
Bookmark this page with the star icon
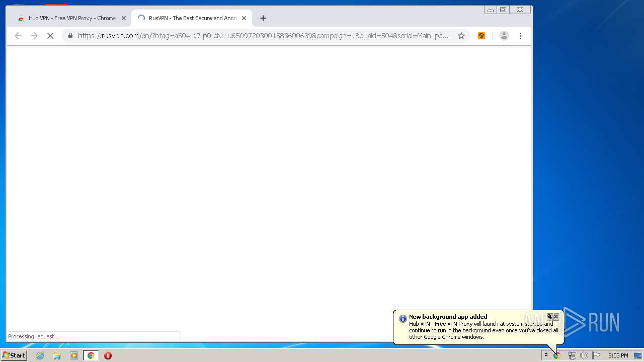pyautogui.click(x=461, y=36)
